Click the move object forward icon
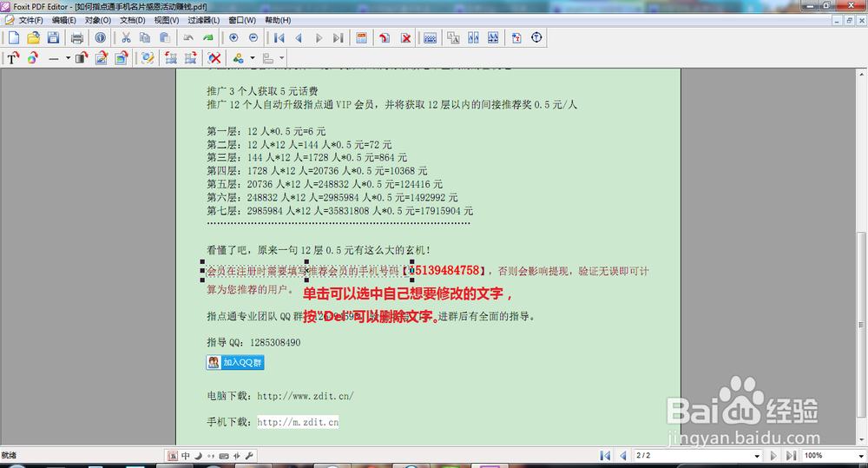 tap(190, 57)
